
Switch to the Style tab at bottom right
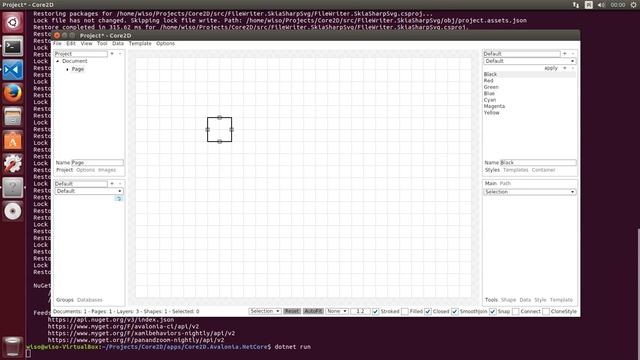540,300
